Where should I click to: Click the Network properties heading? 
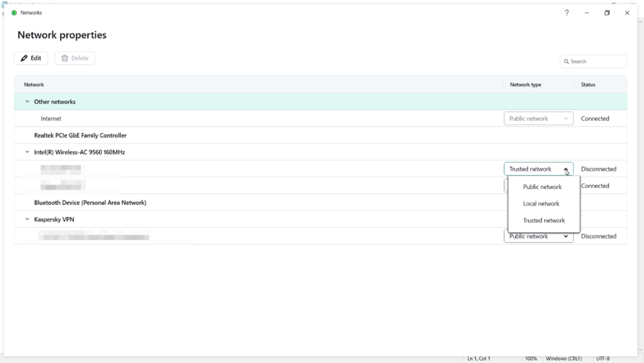tap(62, 35)
